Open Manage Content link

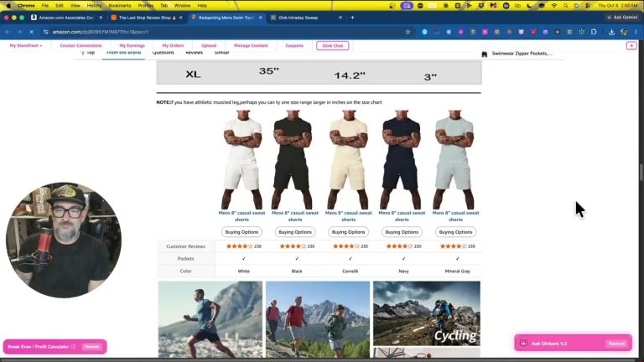(251, 45)
